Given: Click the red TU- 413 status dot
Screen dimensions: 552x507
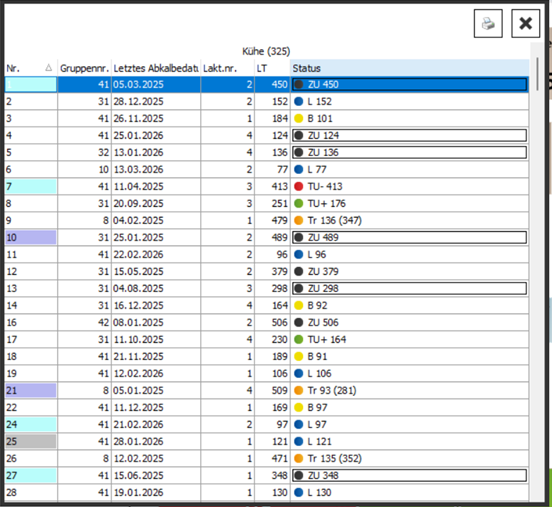Looking at the screenshot, I should (299, 186).
